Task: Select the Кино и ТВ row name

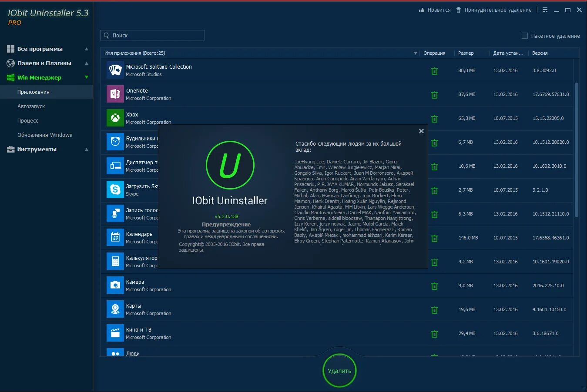Action: (139, 330)
